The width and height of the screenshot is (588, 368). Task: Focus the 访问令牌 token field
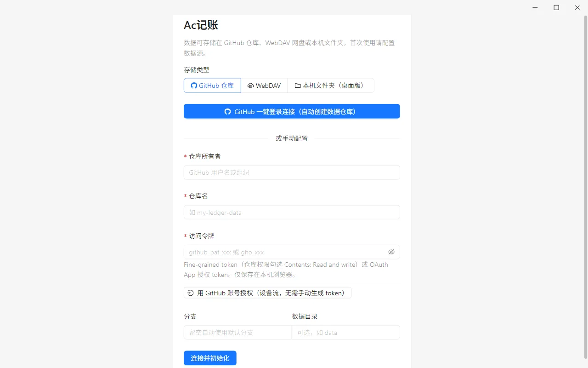[286, 252]
